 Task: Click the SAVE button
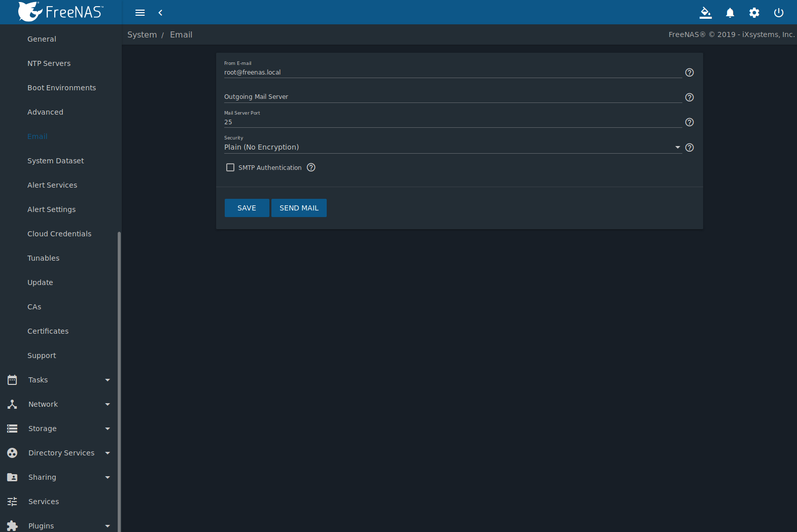(247, 208)
